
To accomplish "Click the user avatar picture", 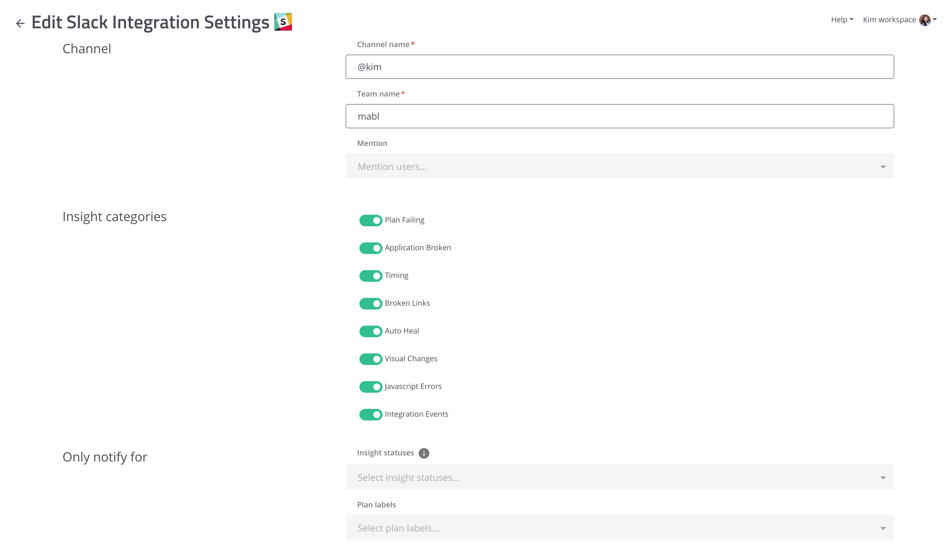I will (x=924, y=20).
